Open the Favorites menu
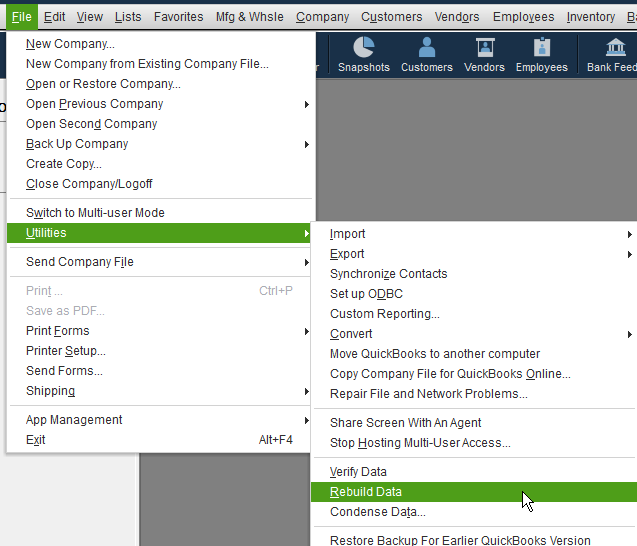Viewport: 637px width, 546px height. tap(178, 17)
